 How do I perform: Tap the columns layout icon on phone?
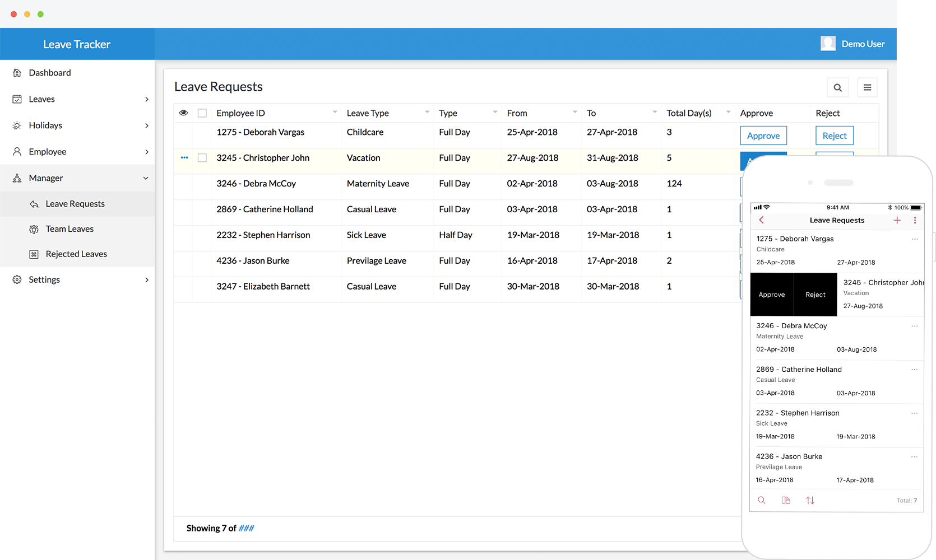point(786,500)
